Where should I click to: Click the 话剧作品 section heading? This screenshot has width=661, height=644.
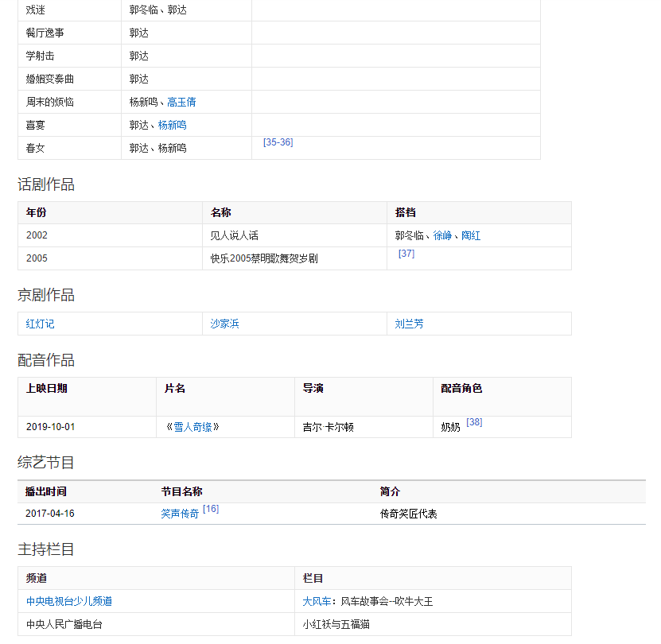(46, 184)
